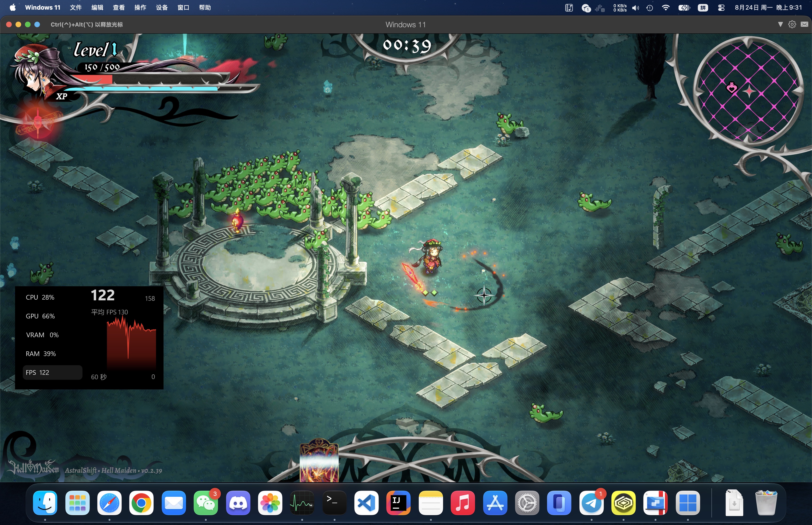The height and width of the screenshot is (525, 812).
Task: Click the audio bars G status icon
Action: click(600, 8)
